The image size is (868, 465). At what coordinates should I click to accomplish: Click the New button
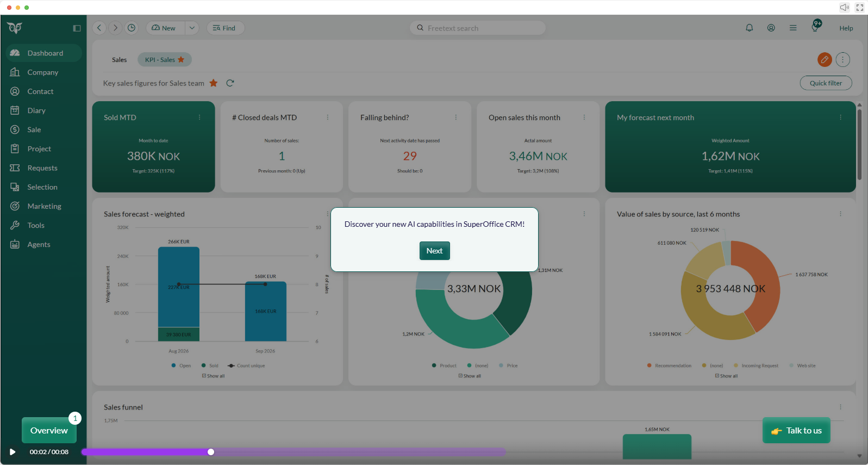[x=165, y=28]
